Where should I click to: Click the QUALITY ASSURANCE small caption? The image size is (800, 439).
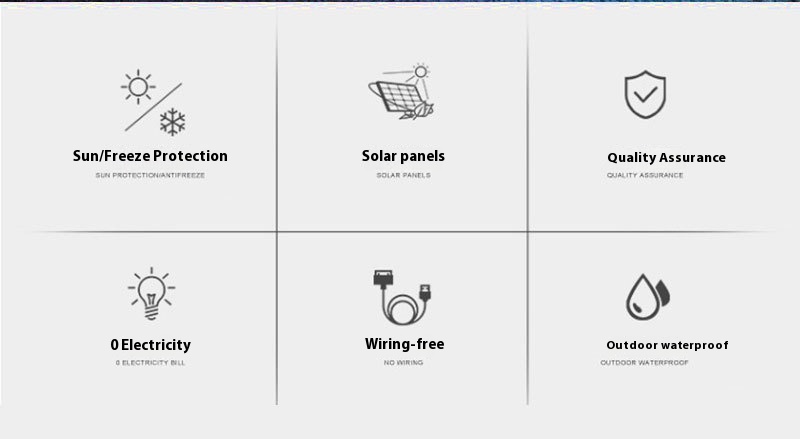tap(645, 175)
